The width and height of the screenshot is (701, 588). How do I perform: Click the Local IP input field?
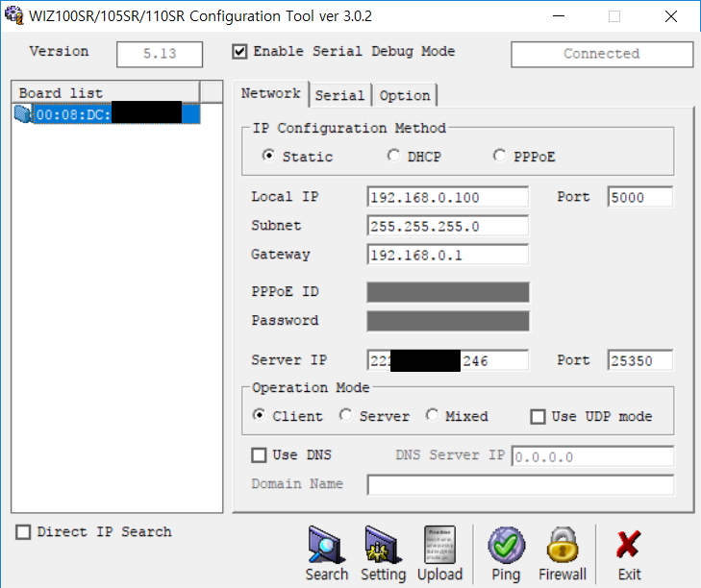pyautogui.click(x=447, y=197)
